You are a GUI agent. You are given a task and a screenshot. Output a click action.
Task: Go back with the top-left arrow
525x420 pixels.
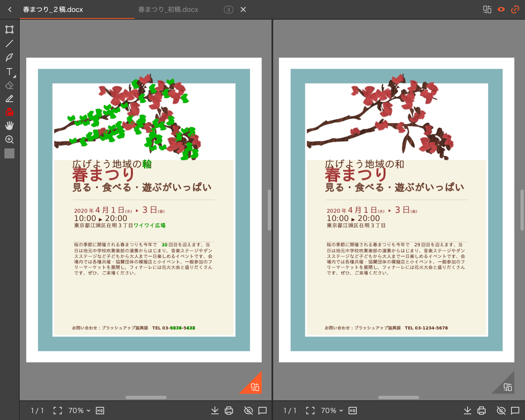tap(10, 9)
